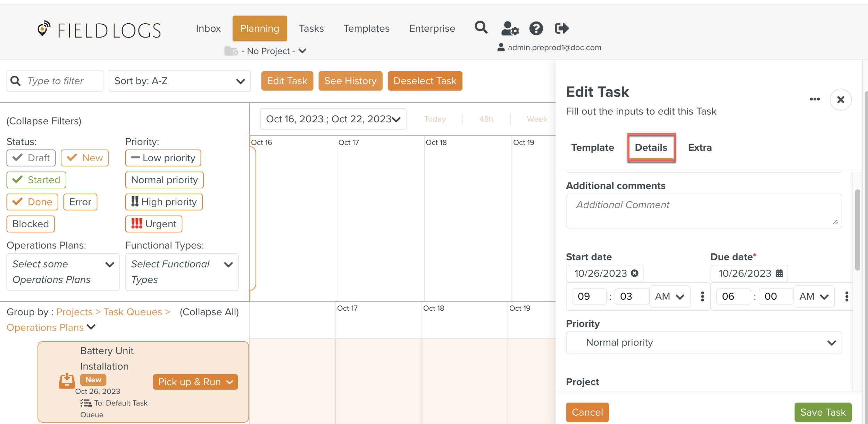Viewport: 868px width, 424px height.
Task: Toggle the Done status filter
Action: pos(32,202)
